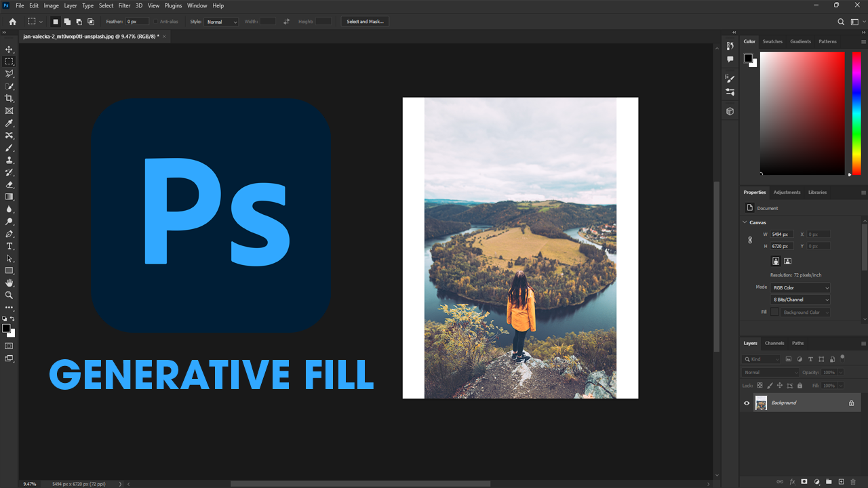Switch to the Channels tab
The width and height of the screenshot is (868, 488).
(774, 343)
